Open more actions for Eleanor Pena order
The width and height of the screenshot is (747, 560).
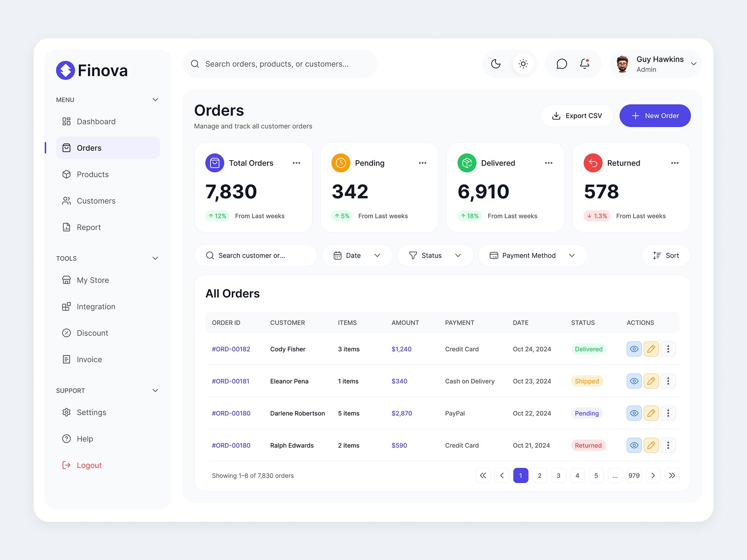tap(668, 381)
